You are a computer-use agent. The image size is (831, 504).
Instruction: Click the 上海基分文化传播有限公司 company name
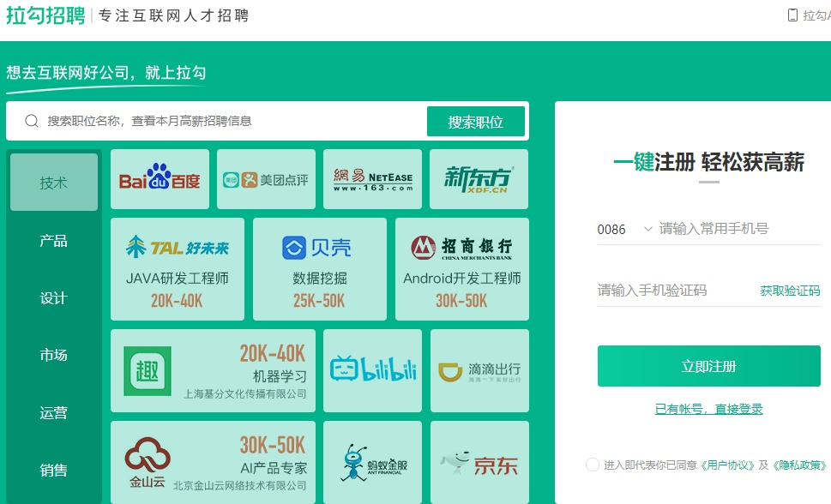pos(245,393)
